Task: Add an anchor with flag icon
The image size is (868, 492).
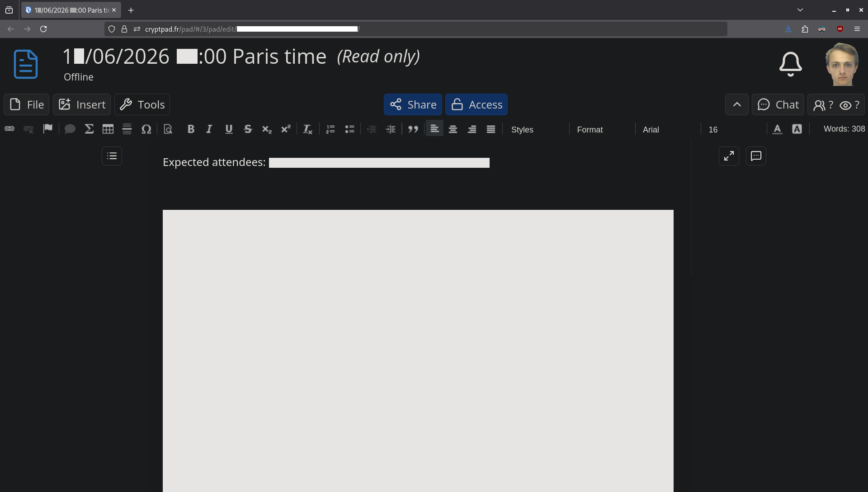Action: pyautogui.click(x=47, y=129)
